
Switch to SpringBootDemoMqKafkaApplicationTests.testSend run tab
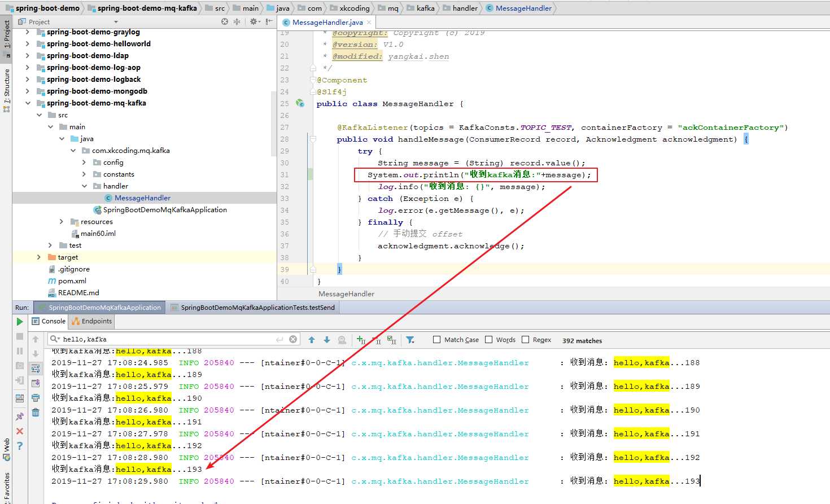tap(252, 308)
